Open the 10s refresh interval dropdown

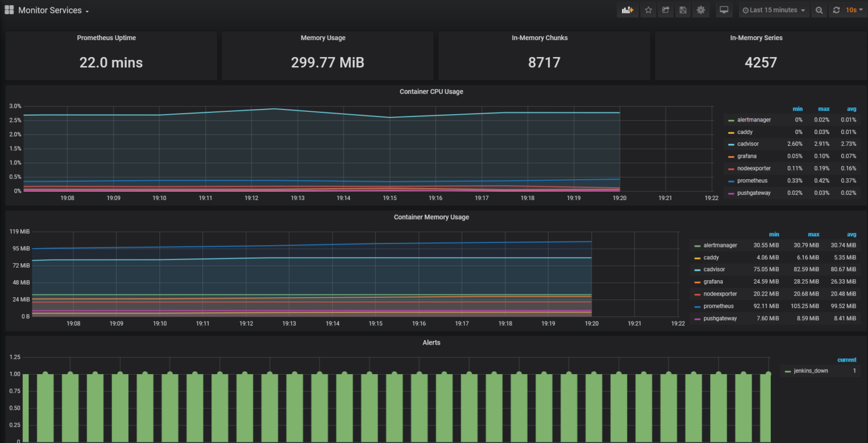(854, 10)
